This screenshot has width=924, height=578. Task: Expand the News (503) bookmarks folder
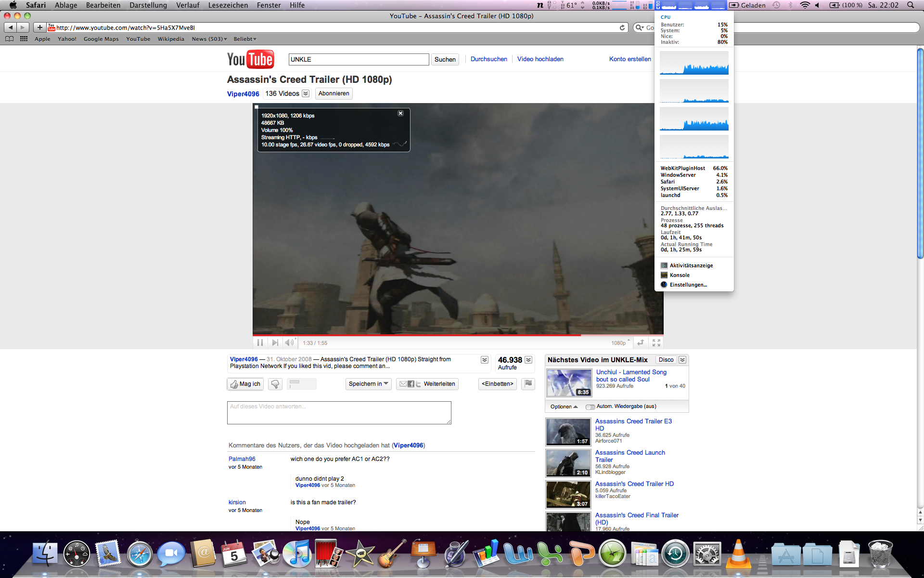pyautogui.click(x=209, y=39)
